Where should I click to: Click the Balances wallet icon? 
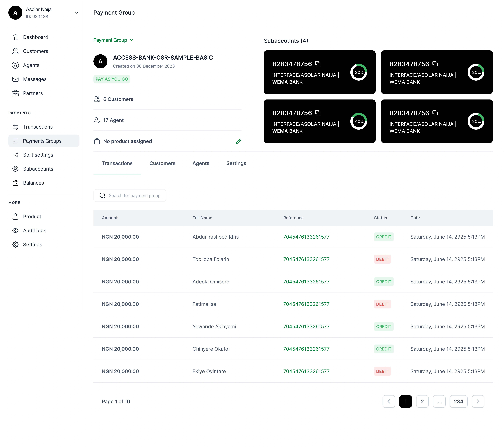(15, 183)
